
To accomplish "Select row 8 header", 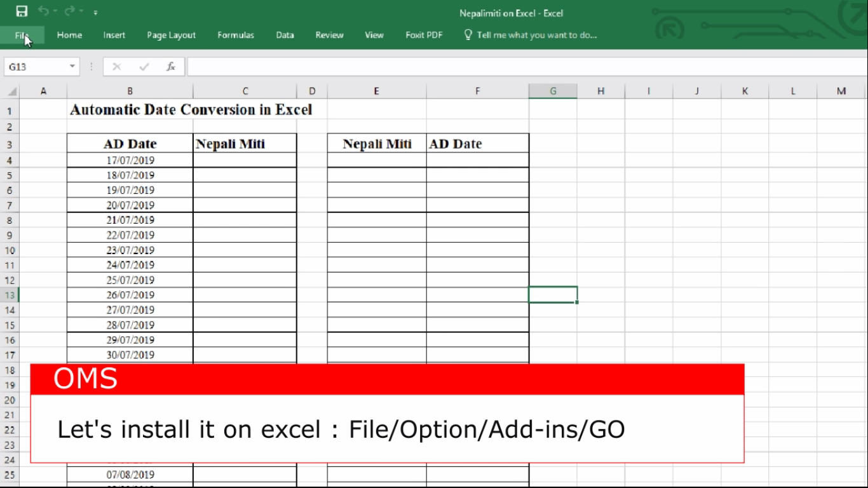I will coord(10,220).
